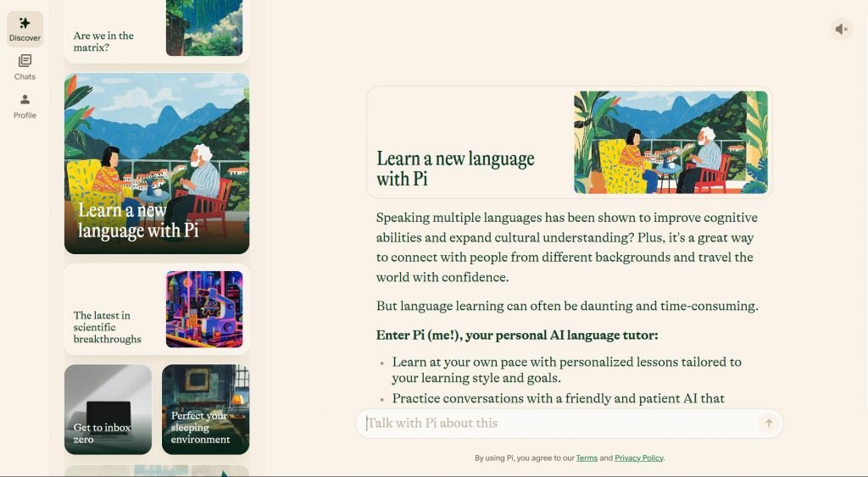
Task: Open the Profile person icon
Action: [x=25, y=100]
